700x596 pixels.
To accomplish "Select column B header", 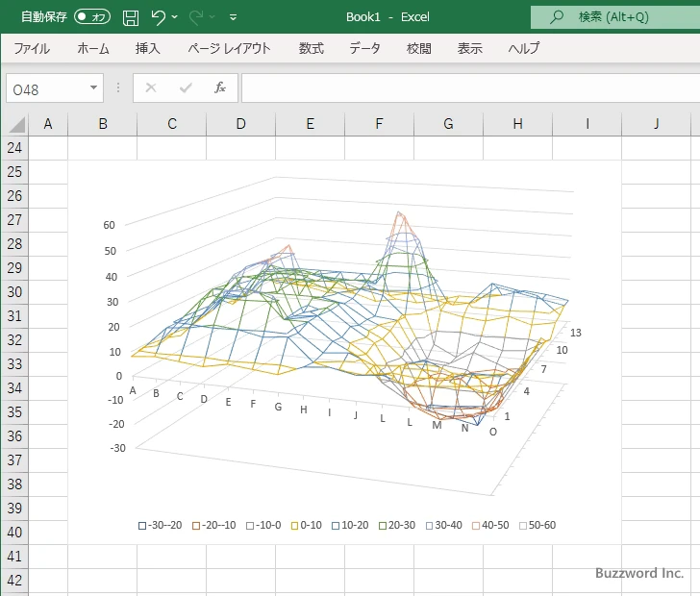I will point(103,124).
